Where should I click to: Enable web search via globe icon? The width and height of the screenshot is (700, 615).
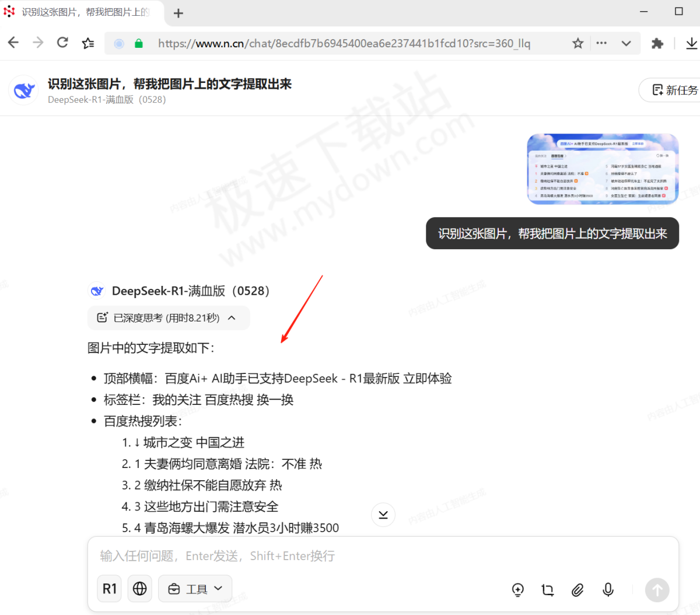(x=139, y=588)
